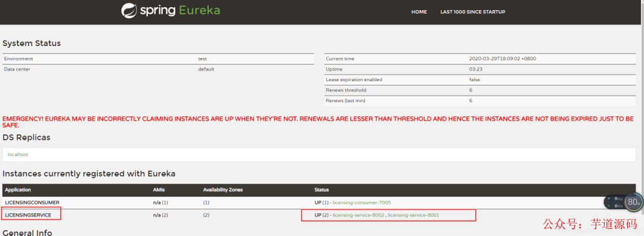Select the environment value 'test'
The image size is (644, 236).
[x=203, y=59]
